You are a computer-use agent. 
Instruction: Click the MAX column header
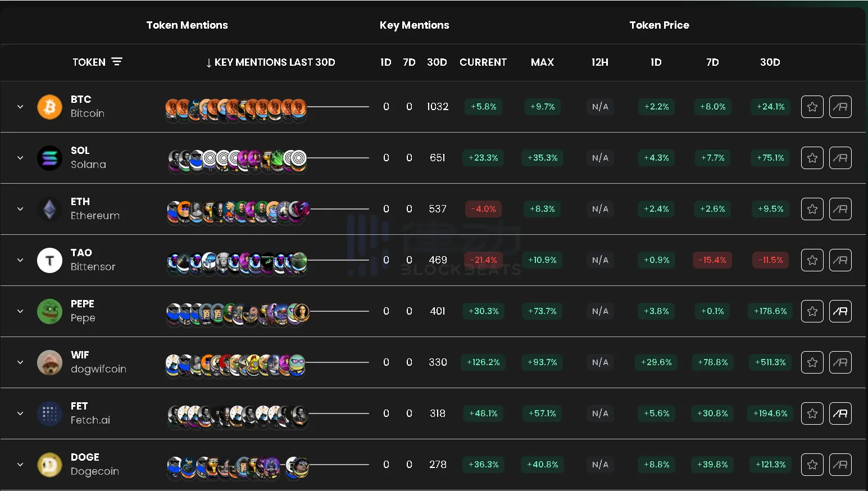point(542,62)
